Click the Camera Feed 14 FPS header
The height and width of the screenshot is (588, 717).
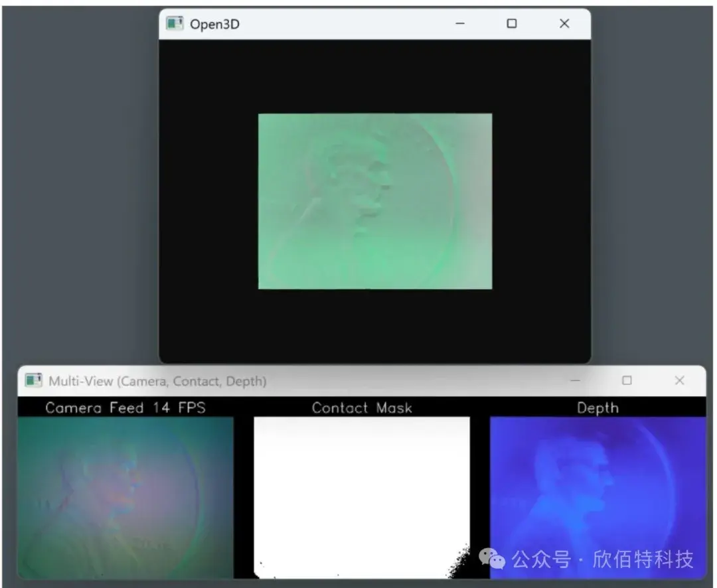tap(126, 408)
